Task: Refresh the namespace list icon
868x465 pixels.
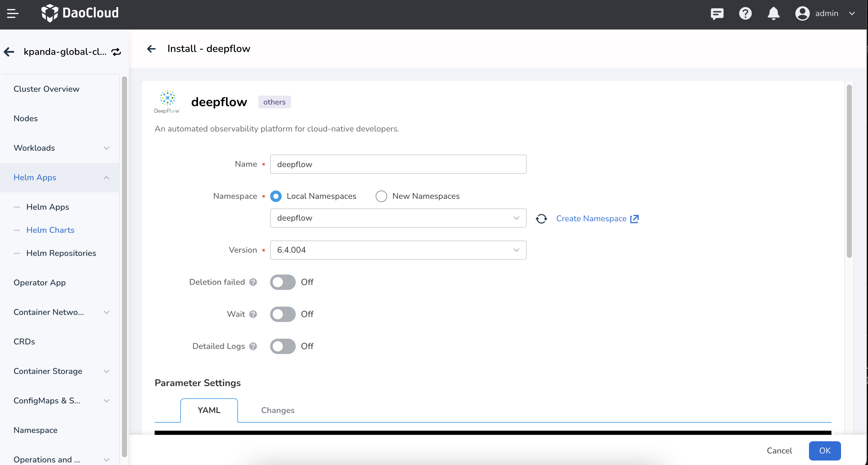Action: point(541,219)
